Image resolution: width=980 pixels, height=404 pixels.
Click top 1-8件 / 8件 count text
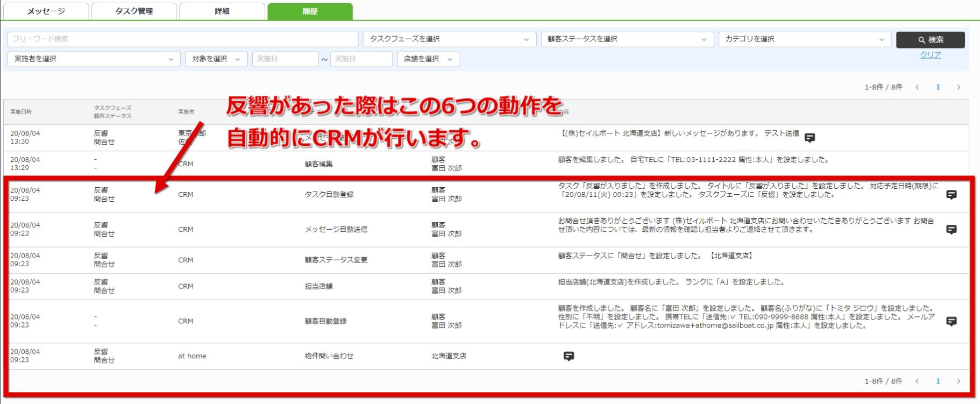pyautogui.click(x=883, y=87)
